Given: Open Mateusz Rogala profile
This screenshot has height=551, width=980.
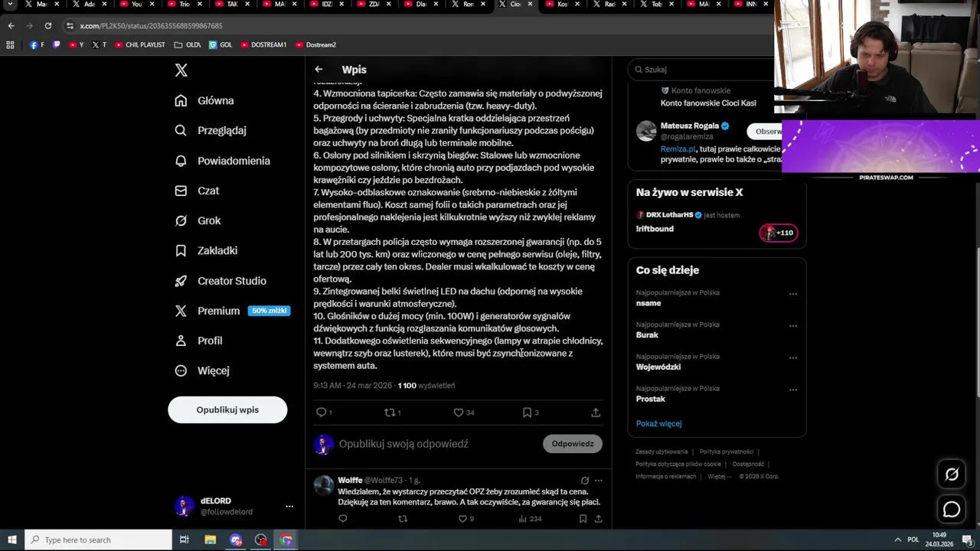Looking at the screenshot, I should click(690, 126).
